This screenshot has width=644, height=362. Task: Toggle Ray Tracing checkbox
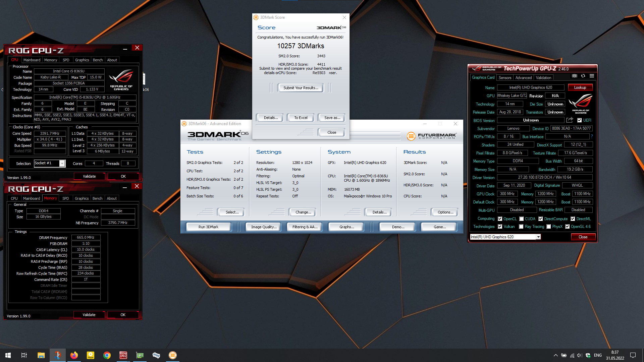[521, 227]
